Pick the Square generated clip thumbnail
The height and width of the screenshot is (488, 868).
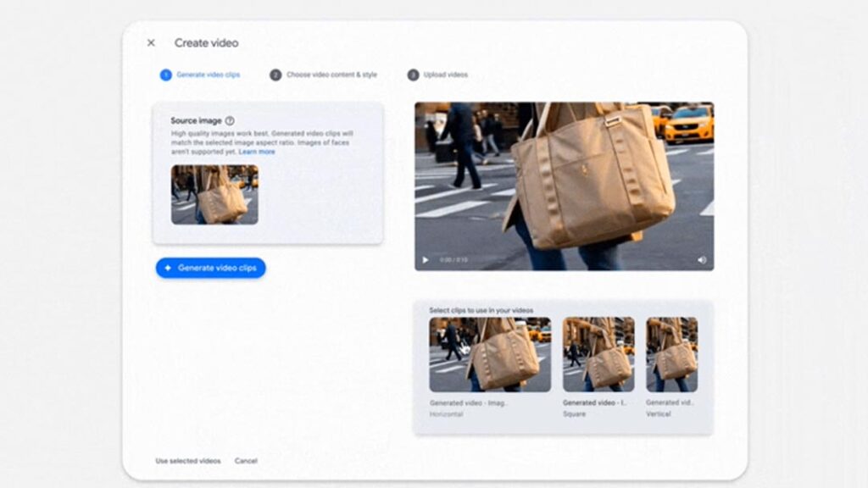click(x=598, y=354)
